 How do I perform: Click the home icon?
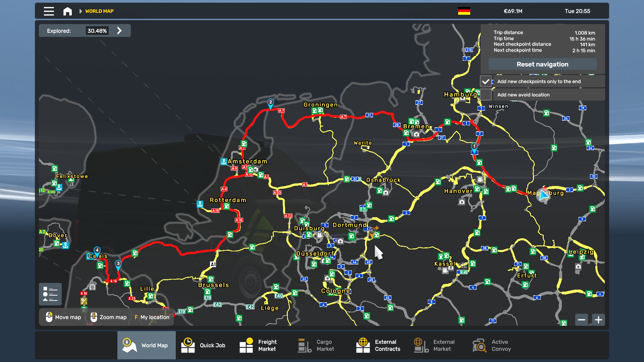tap(67, 11)
